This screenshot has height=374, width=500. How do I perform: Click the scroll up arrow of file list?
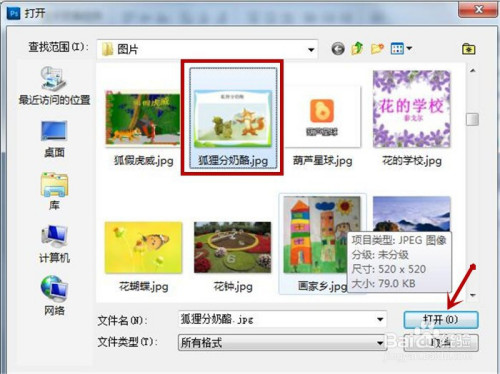point(472,71)
